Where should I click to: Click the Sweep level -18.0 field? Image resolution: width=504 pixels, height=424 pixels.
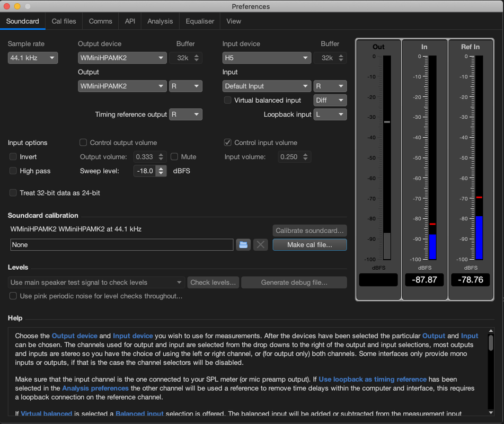point(145,171)
